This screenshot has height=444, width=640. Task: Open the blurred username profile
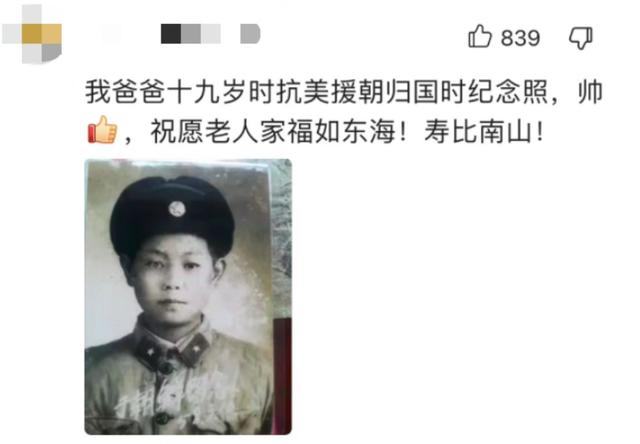click(x=191, y=33)
